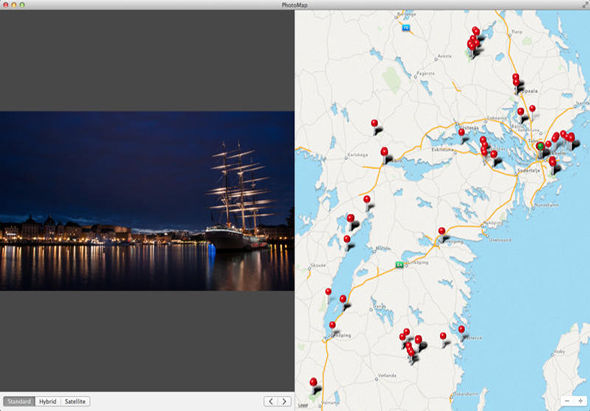Click the Oskarshamn city label
This screenshot has width=590, height=411.
466,394
